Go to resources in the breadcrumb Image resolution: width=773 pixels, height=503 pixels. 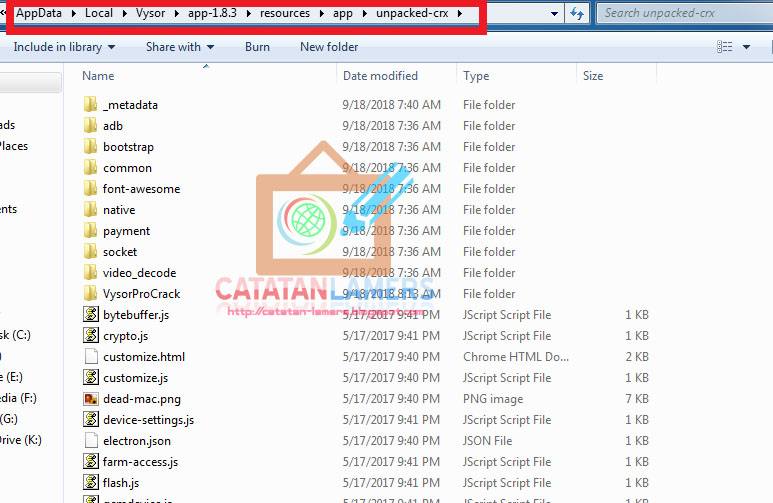click(285, 13)
